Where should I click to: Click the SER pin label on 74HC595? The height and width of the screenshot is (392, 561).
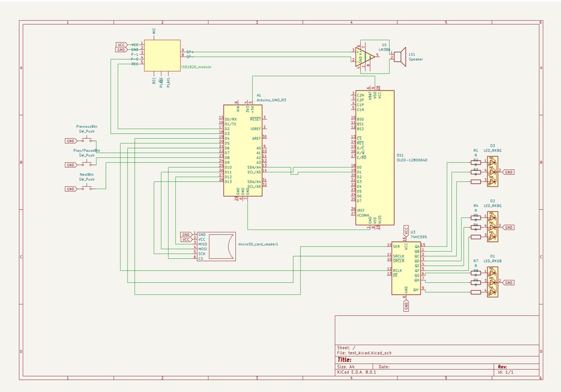[396, 246]
